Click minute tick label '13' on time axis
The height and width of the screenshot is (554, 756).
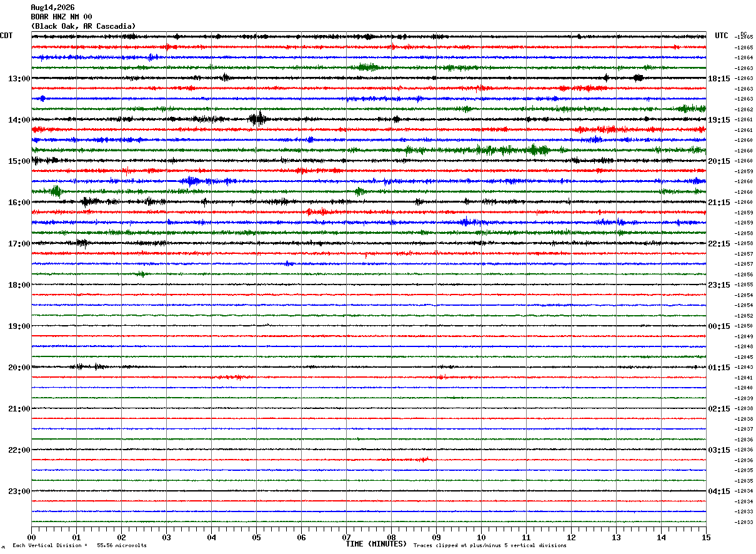coord(616,537)
